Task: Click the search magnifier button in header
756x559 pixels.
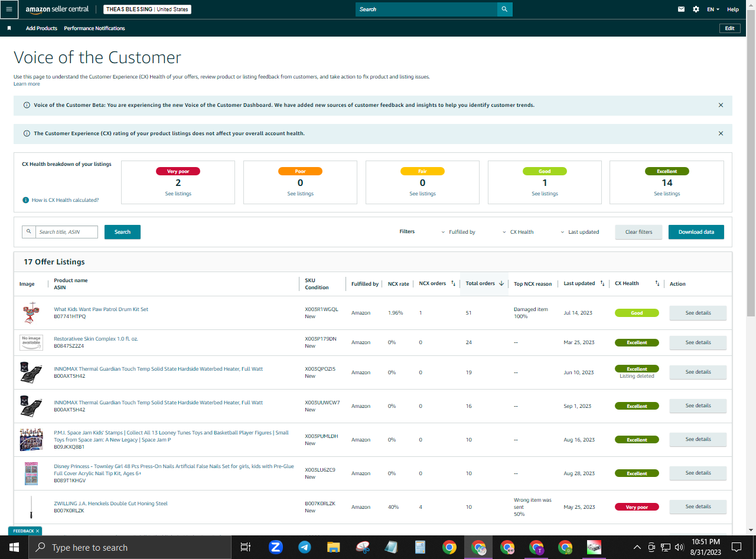Action: (504, 9)
